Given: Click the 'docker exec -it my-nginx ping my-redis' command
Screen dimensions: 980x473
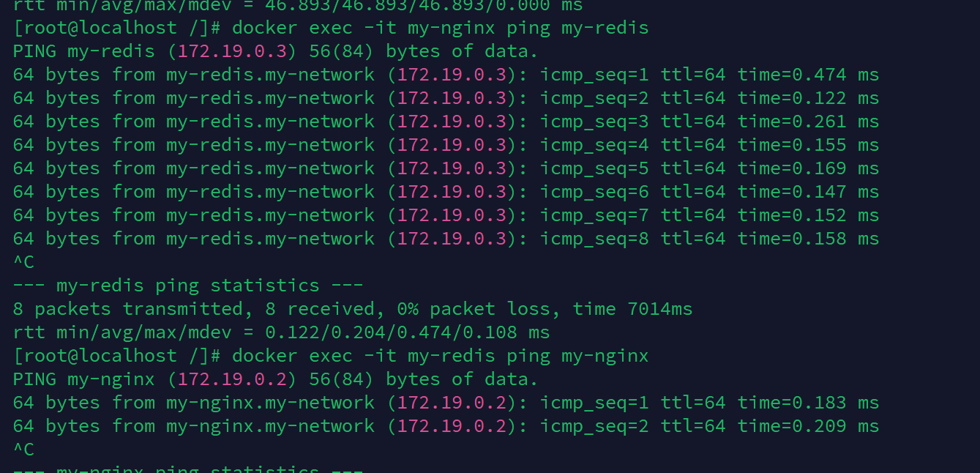Looking at the screenshot, I should [x=440, y=29].
